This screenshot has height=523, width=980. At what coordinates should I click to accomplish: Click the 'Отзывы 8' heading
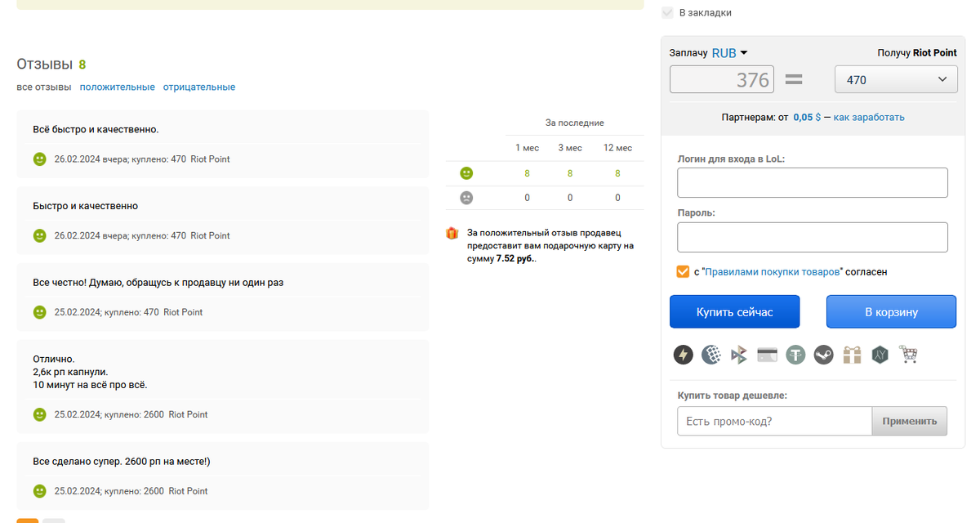[x=51, y=65]
